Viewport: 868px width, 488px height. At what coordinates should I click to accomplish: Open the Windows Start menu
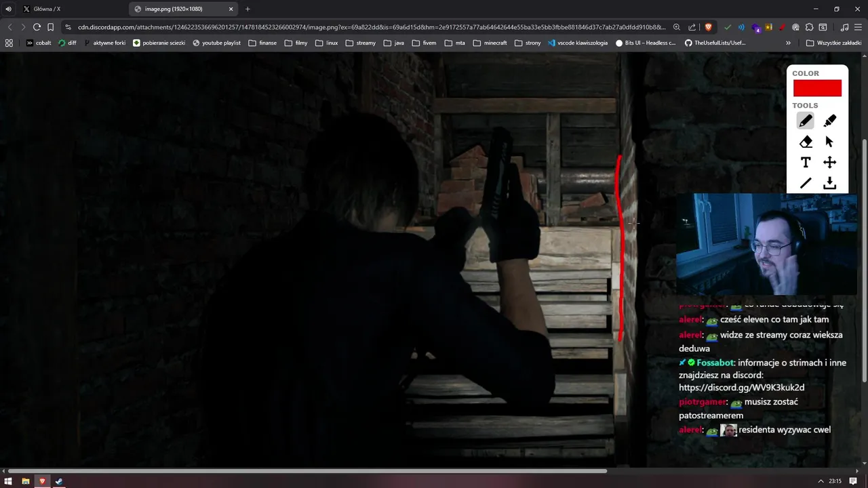pos(9,481)
